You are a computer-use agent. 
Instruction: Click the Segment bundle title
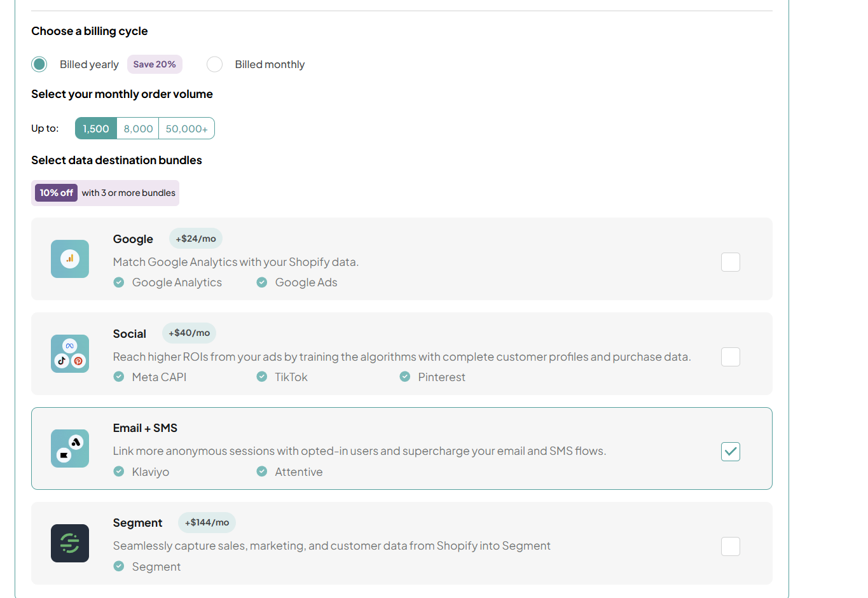(x=137, y=523)
